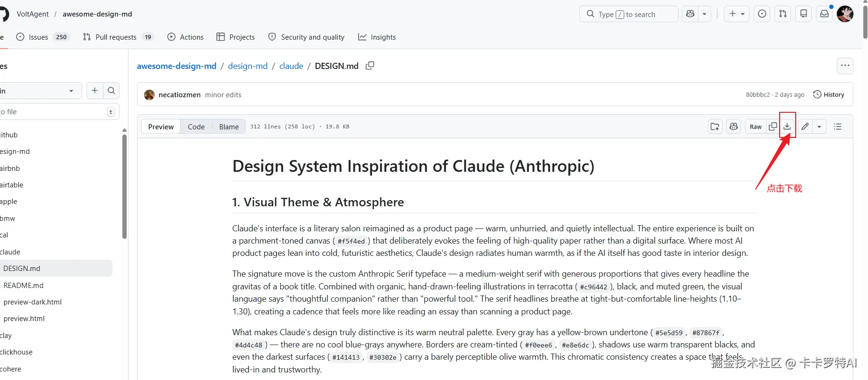Open the Insights tab

click(x=377, y=37)
